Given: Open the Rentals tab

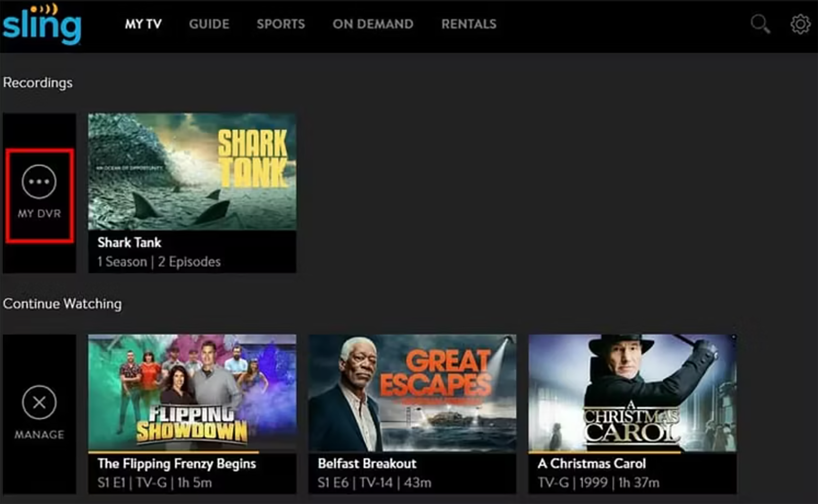Looking at the screenshot, I should pyautogui.click(x=469, y=24).
